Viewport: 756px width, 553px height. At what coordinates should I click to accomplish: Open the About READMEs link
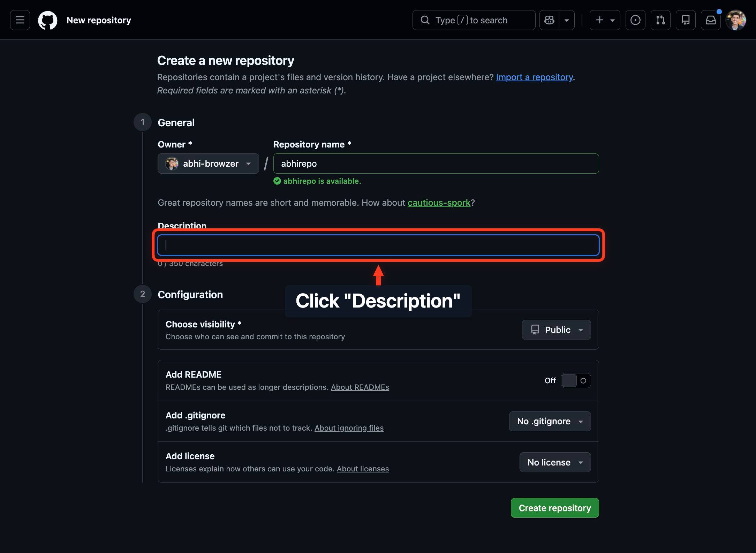(x=360, y=387)
